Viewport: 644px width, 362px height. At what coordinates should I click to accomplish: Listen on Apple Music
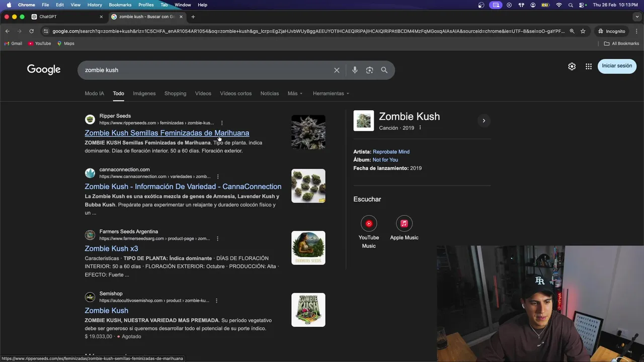coord(404,228)
